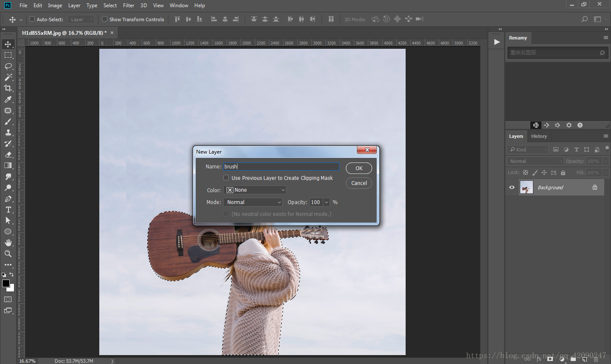Select the Brush tool
611x364 pixels.
click(x=8, y=121)
